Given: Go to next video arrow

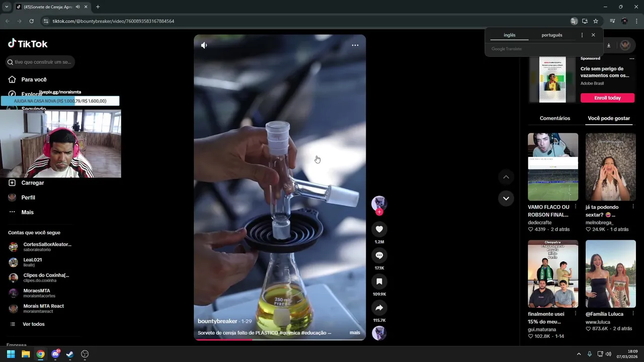Looking at the screenshot, I should [506, 198].
